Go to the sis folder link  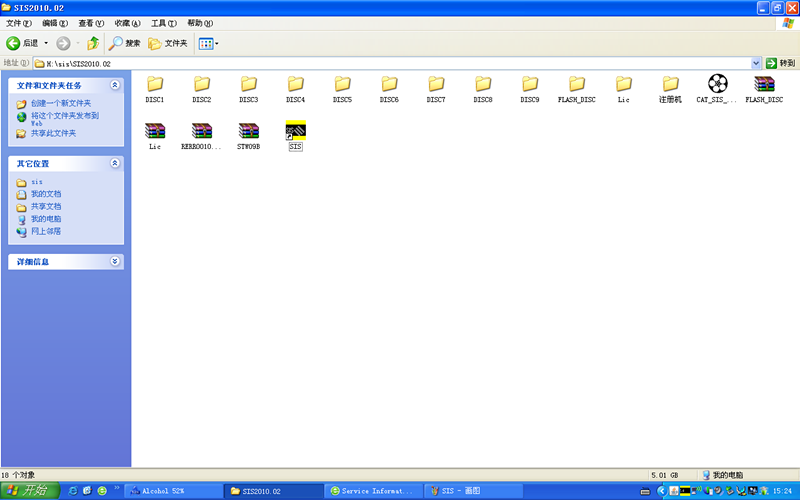pyautogui.click(x=37, y=182)
